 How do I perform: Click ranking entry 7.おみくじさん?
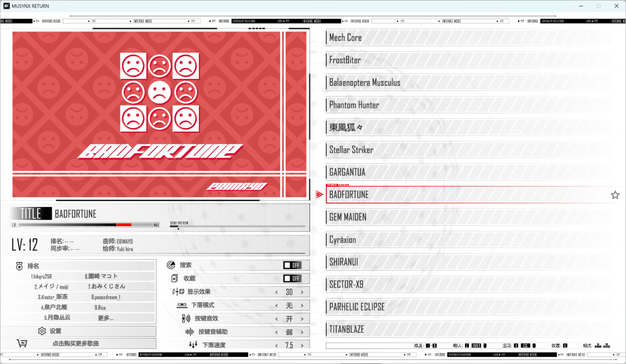pyautogui.click(x=107, y=286)
